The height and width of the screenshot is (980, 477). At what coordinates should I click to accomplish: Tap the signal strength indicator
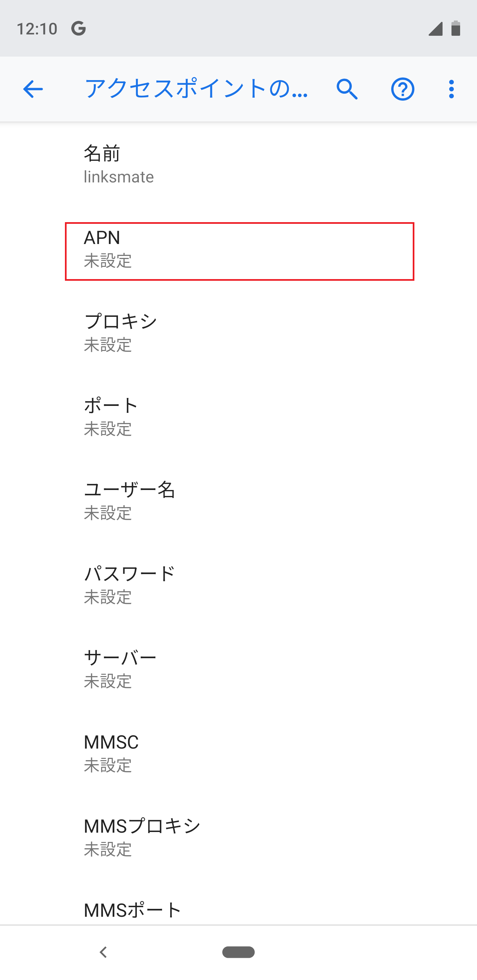pos(435,28)
